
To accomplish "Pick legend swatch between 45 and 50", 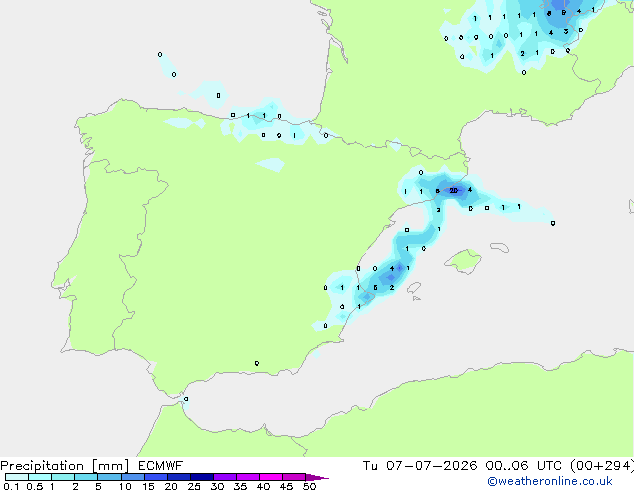I will [294, 477].
